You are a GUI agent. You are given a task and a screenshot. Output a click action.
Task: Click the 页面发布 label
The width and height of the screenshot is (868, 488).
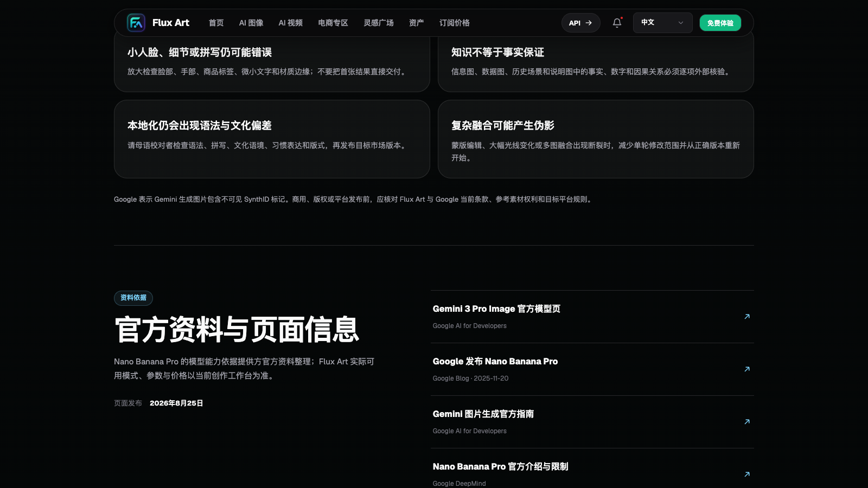pos(128,403)
